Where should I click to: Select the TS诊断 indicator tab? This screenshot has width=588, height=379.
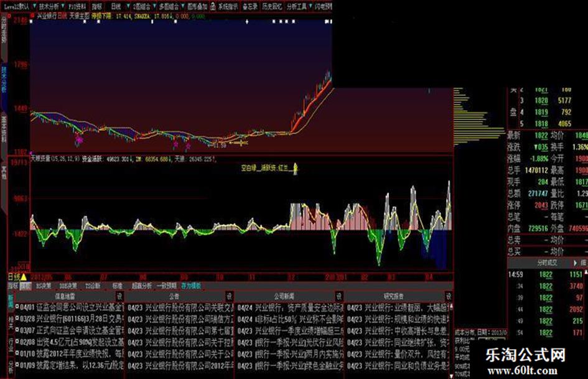93,286
